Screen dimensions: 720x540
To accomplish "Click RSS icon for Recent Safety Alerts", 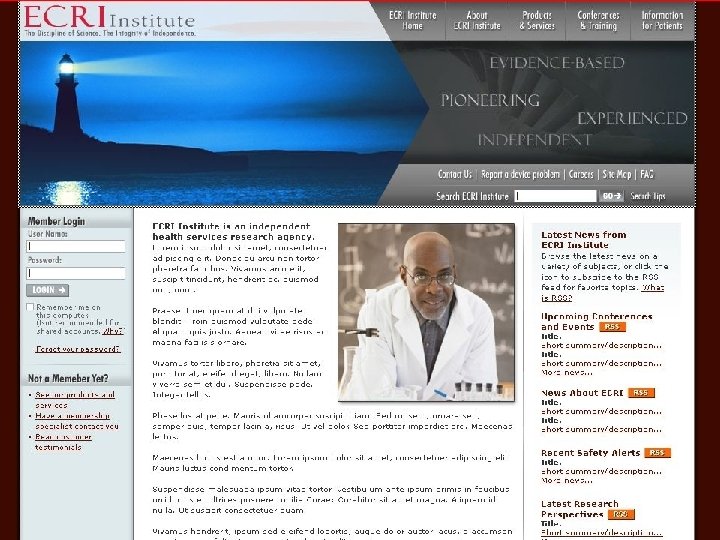I will tap(657, 453).
